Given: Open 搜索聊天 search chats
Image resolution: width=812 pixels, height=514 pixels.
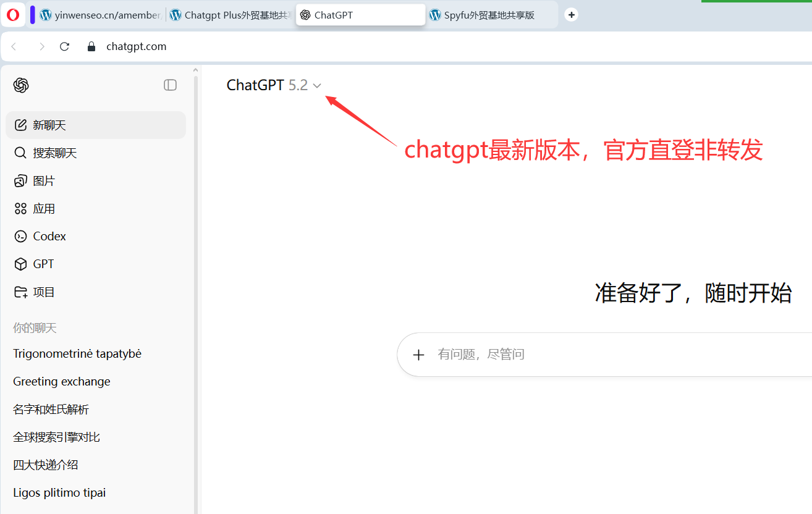Looking at the screenshot, I should [96, 153].
